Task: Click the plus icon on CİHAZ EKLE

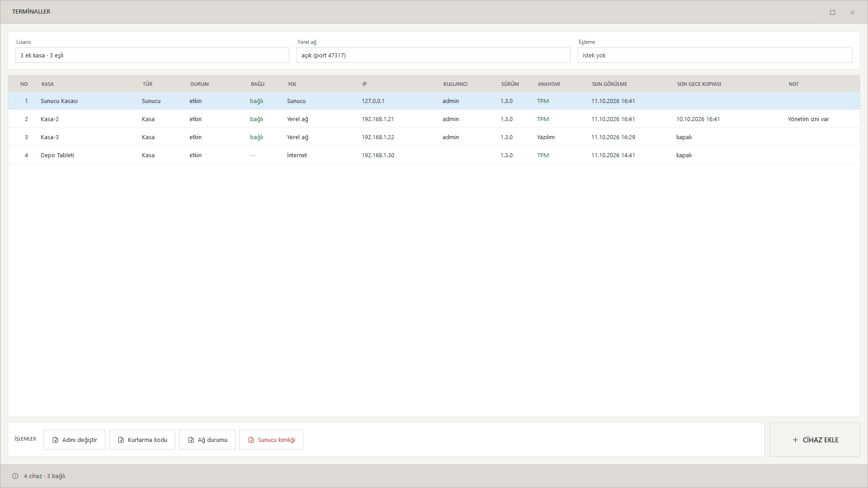Action: (x=795, y=440)
